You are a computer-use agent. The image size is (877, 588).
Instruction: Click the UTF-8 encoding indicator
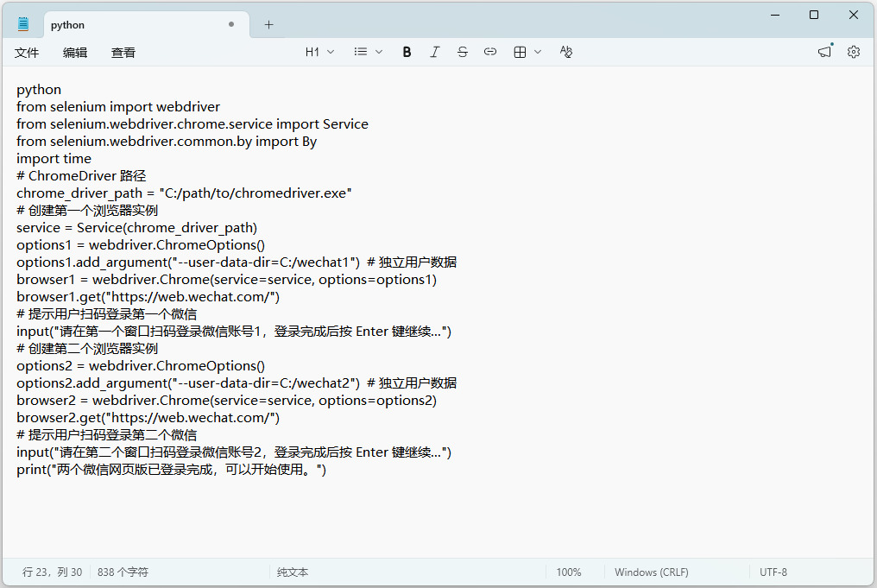click(x=773, y=572)
